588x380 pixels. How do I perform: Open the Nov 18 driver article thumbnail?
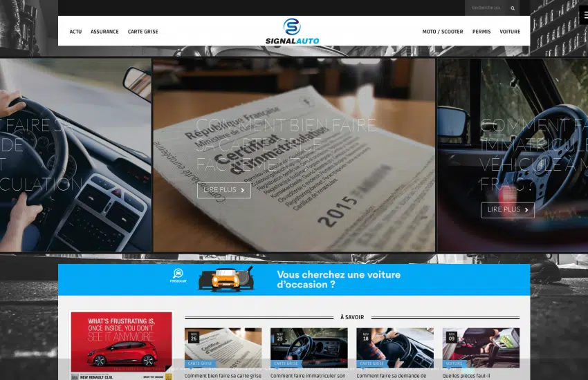tap(394, 345)
